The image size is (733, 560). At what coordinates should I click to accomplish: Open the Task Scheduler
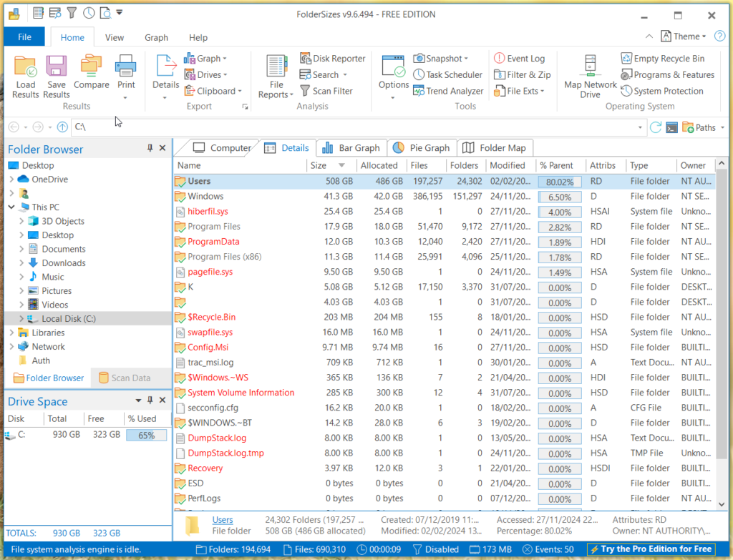(x=447, y=74)
